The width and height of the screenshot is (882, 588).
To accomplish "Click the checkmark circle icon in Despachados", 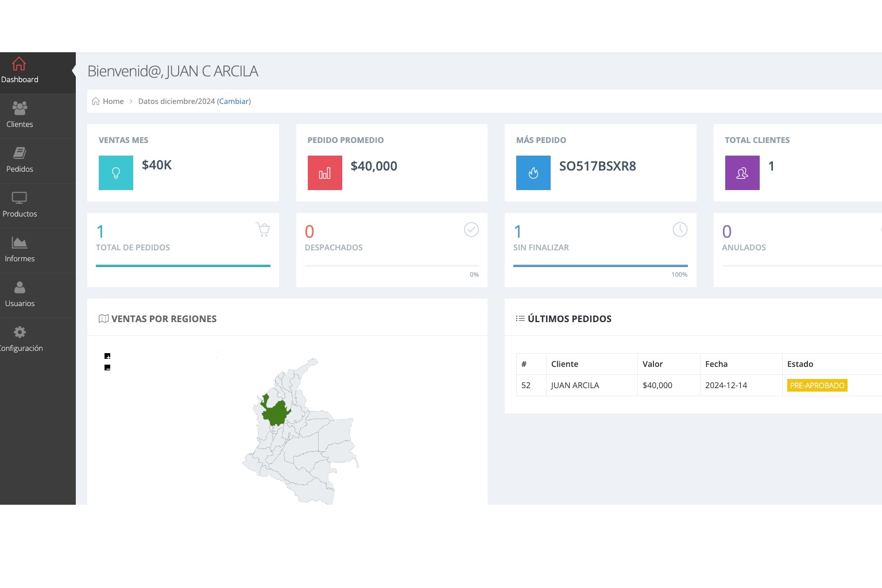I will tap(471, 230).
